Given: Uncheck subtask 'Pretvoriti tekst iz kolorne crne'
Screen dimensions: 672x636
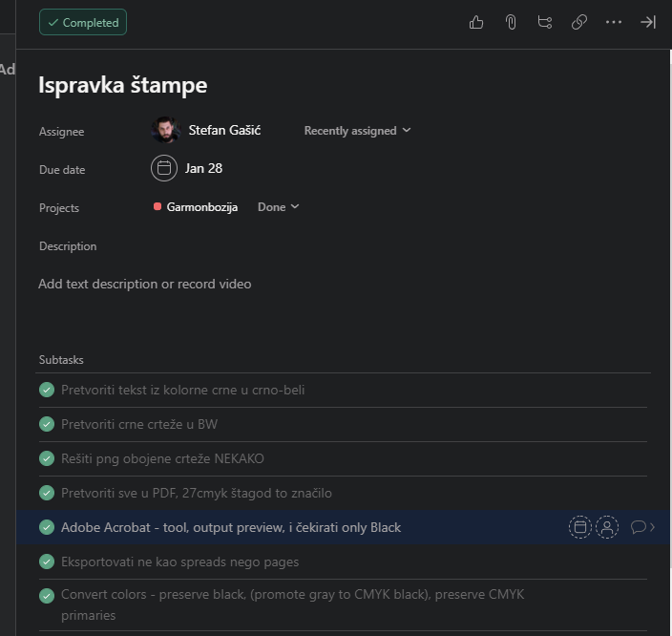Looking at the screenshot, I should coord(47,390).
